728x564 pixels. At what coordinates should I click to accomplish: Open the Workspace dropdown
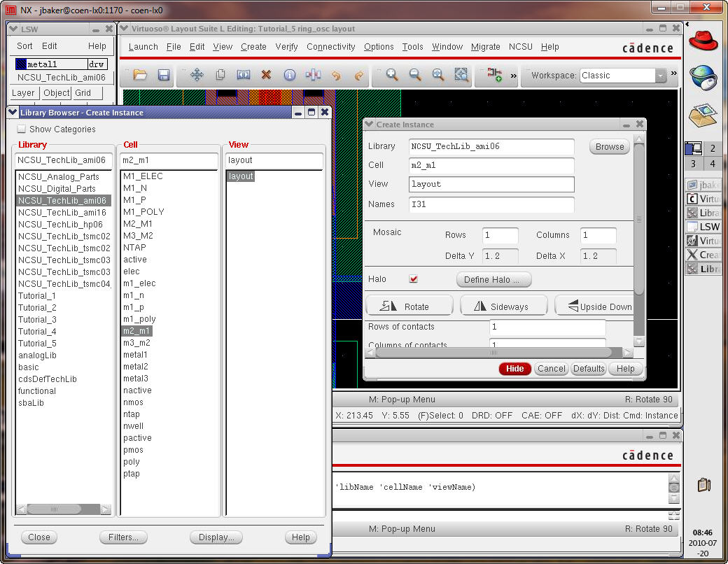click(x=660, y=76)
